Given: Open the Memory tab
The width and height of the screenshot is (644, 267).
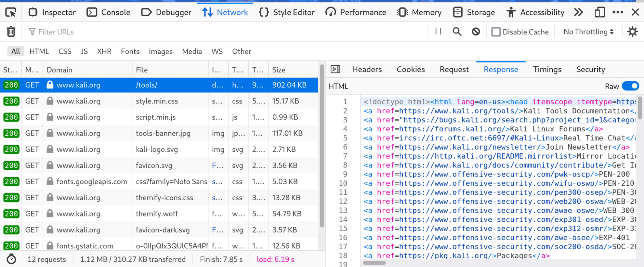Looking at the screenshot, I should 419,12.
